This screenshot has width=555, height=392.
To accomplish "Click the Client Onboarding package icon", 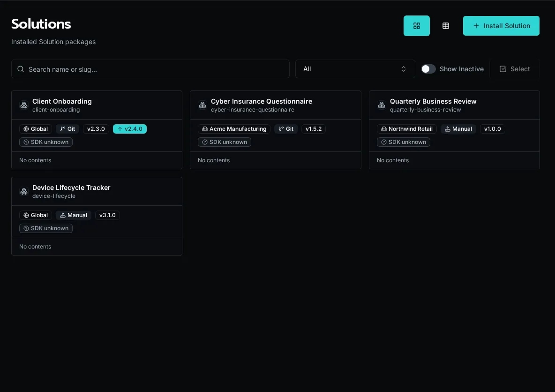I will pos(24,105).
